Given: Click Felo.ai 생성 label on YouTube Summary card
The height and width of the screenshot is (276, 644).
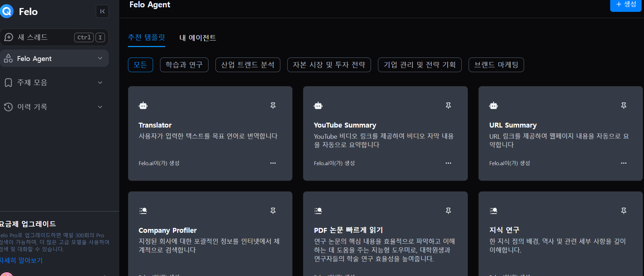Looking at the screenshot, I should click(334, 163).
